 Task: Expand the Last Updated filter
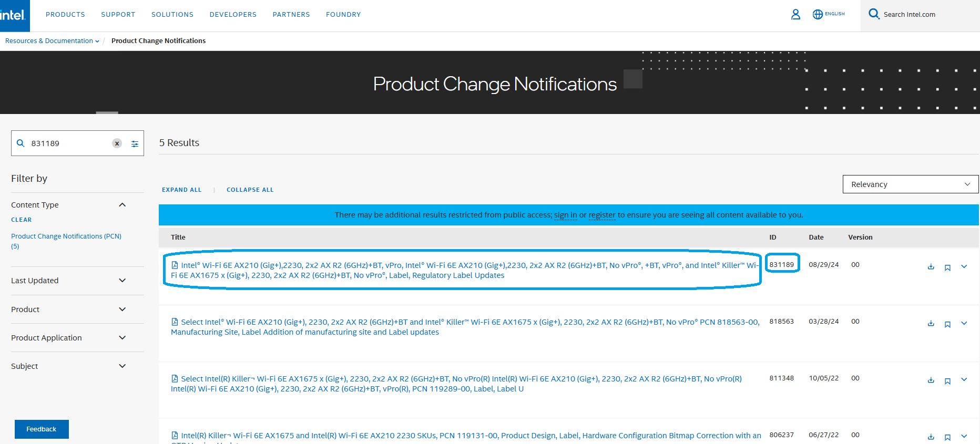(122, 281)
